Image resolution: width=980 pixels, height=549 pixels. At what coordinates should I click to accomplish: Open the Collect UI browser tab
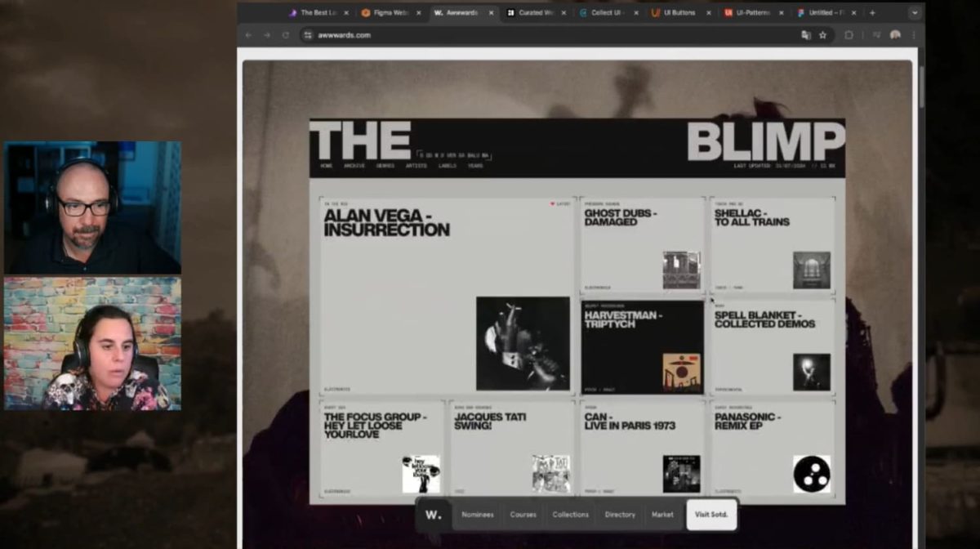pos(605,13)
